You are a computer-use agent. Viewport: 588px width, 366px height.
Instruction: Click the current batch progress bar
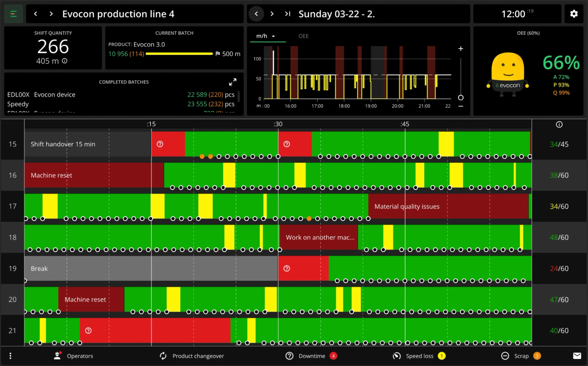point(179,54)
